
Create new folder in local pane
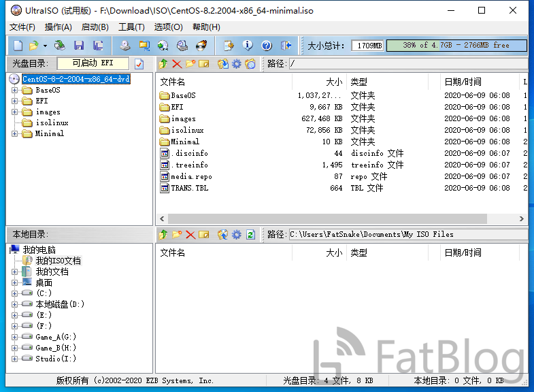177,234
